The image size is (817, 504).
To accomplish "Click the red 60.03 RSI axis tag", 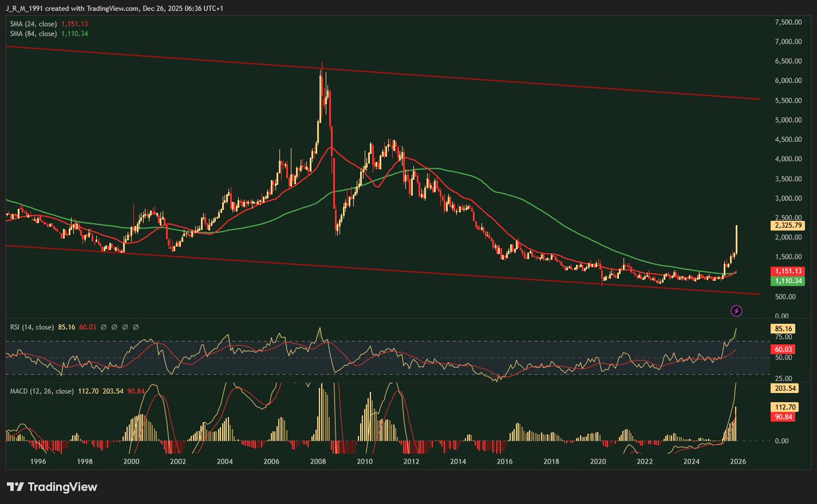I will click(x=782, y=350).
